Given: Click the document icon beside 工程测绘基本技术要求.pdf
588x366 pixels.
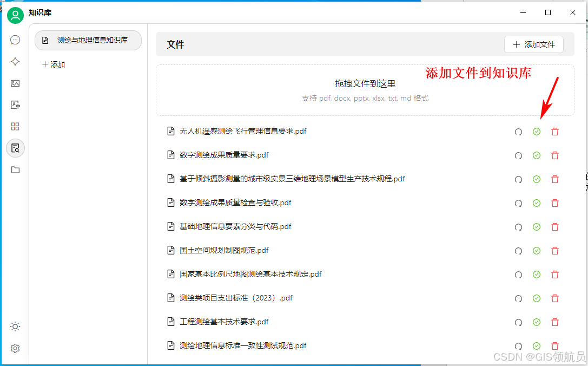Looking at the screenshot, I should [170, 322].
